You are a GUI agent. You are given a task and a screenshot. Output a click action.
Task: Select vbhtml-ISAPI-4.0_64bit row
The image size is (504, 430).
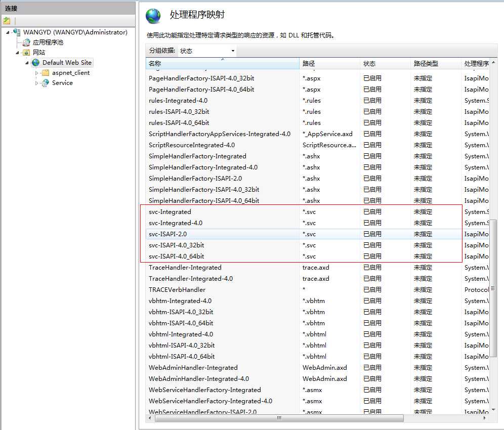click(x=317, y=357)
